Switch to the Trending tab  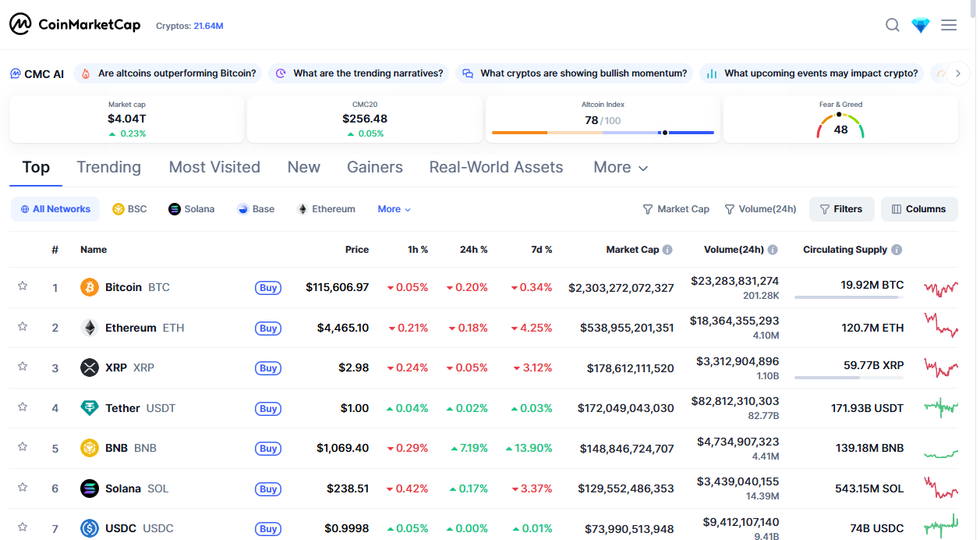pos(108,167)
